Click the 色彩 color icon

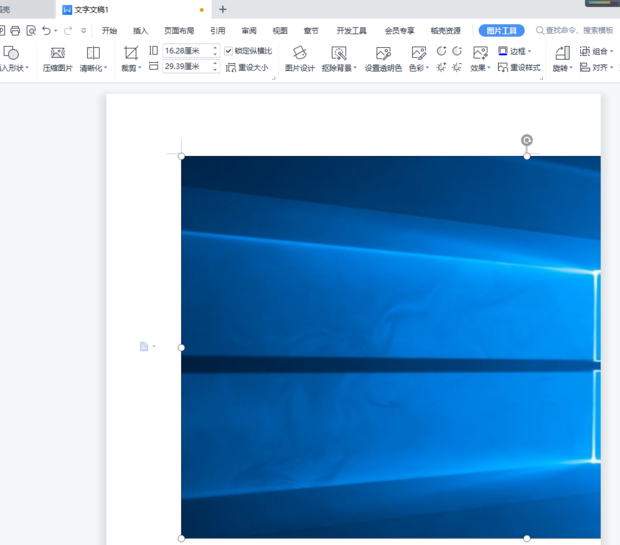click(x=418, y=53)
